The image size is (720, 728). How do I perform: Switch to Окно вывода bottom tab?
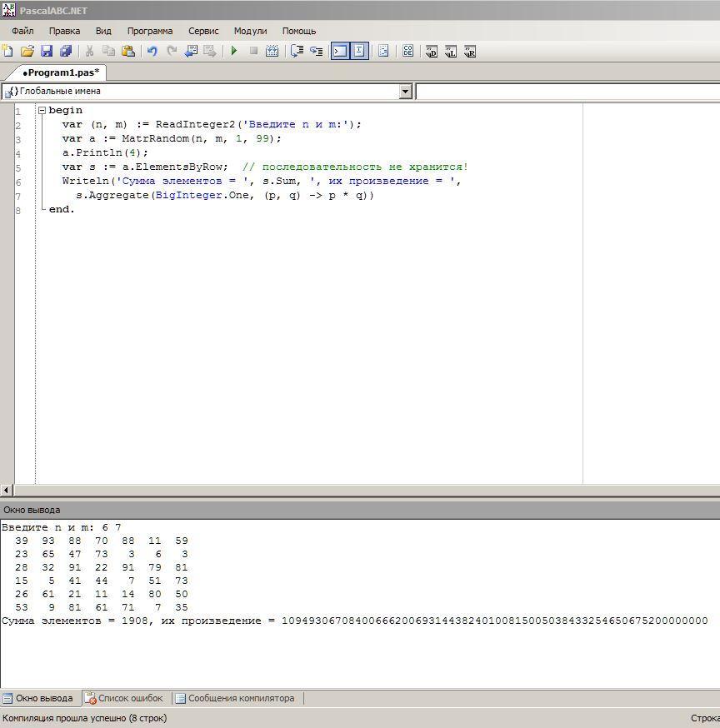(x=39, y=698)
